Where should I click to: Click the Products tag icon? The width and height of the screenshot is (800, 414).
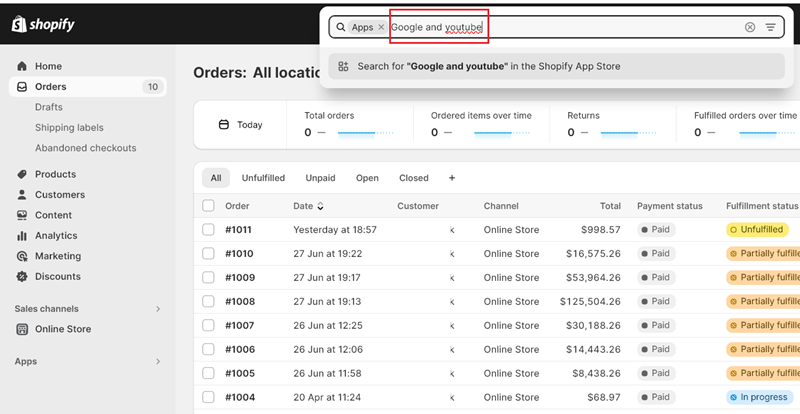coord(22,174)
